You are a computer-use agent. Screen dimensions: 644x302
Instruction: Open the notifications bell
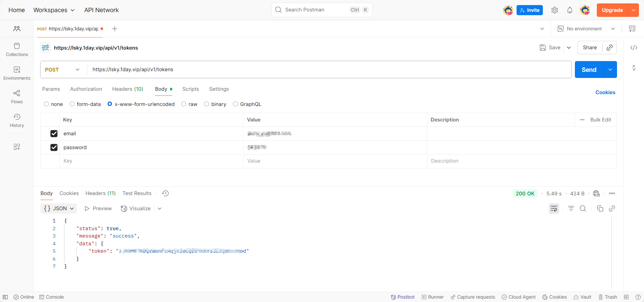(569, 10)
